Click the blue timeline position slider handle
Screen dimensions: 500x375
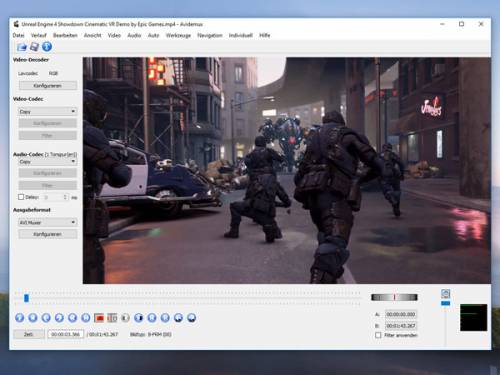(x=26, y=298)
